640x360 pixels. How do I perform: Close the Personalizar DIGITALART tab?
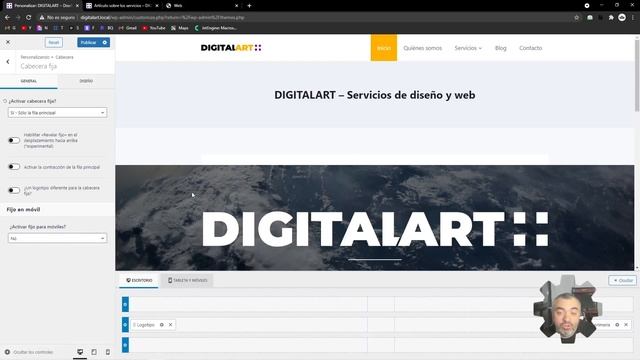tap(77, 6)
